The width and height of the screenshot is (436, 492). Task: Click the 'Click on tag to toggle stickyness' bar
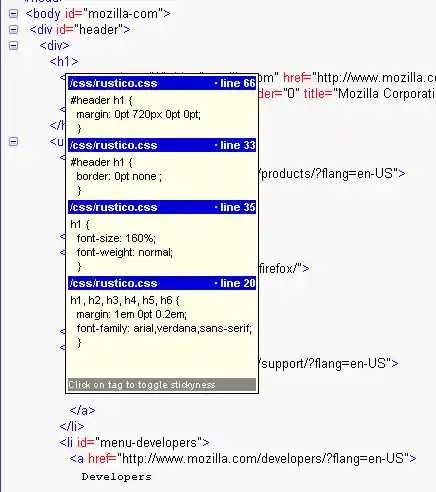162,385
